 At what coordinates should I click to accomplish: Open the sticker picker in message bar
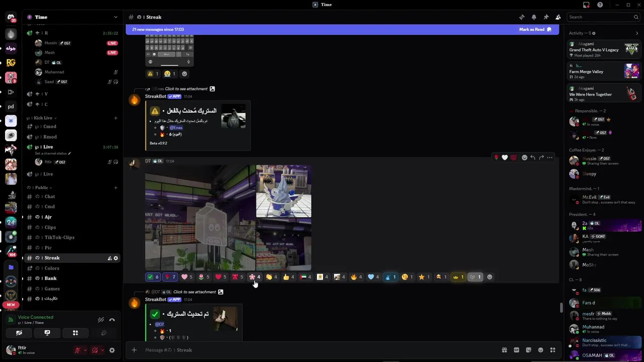point(528,350)
